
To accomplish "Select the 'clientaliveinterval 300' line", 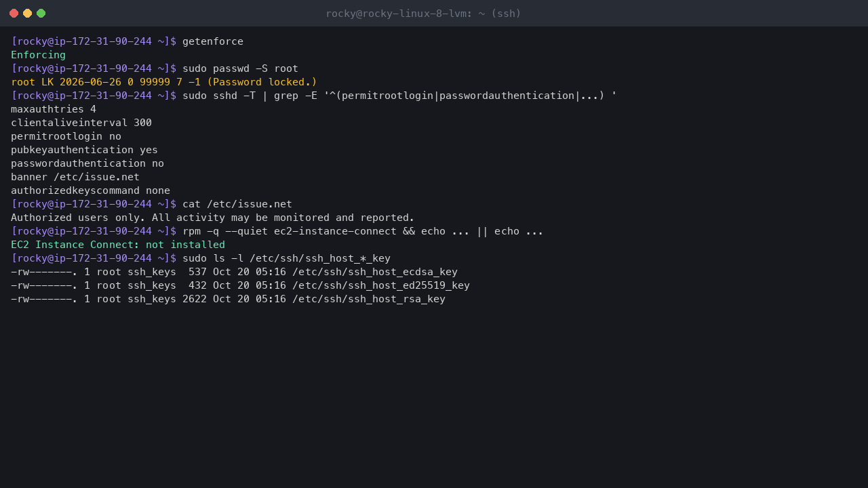I will [81, 123].
